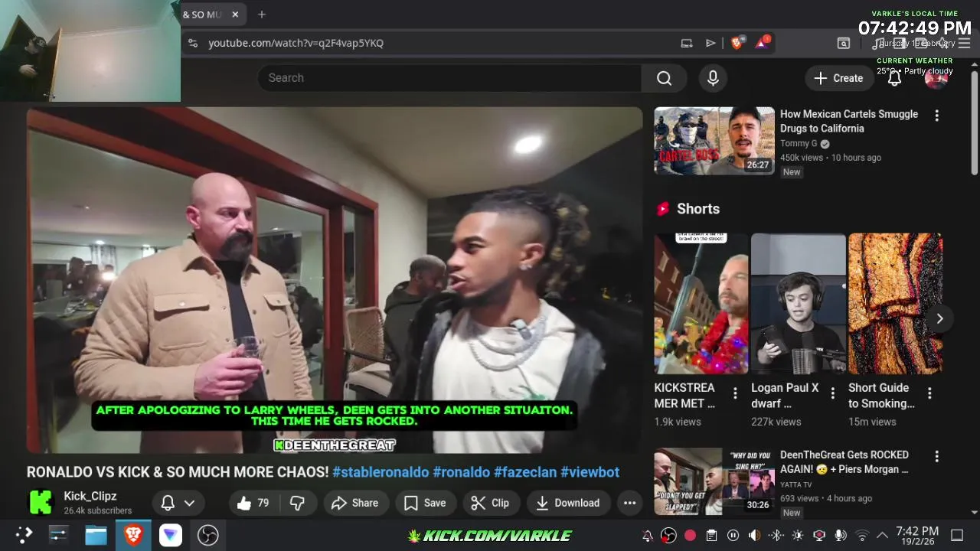
Task: Switch to Brave browser in taskbar
Action: pyautogui.click(x=133, y=535)
